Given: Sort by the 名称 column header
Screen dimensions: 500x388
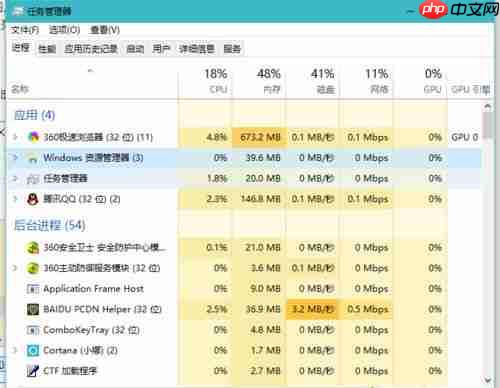Looking at the screenshot, I should pyautogui.click(x=20, y=89).
